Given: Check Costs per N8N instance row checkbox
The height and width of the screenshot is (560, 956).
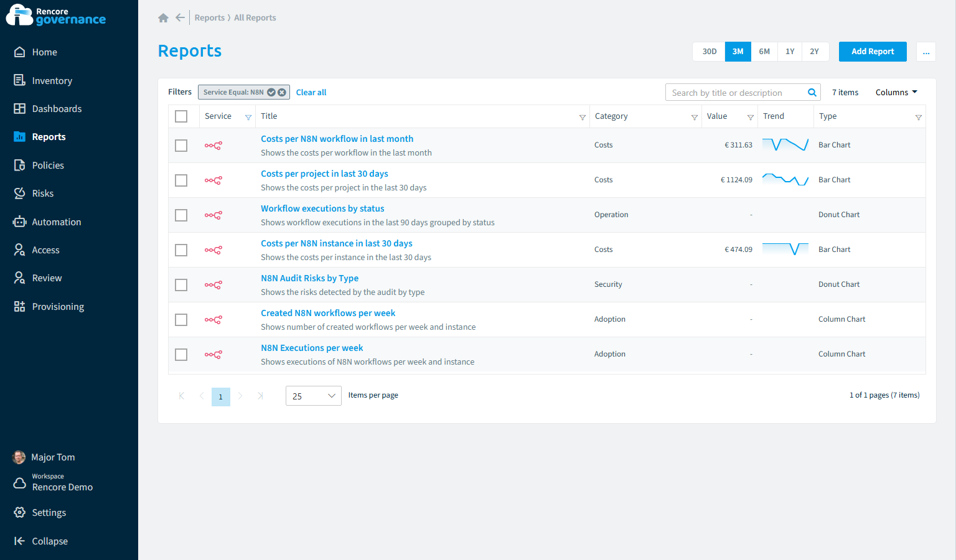Looking at the screenshot, I should pyautogui.click(x=181, y=250).
